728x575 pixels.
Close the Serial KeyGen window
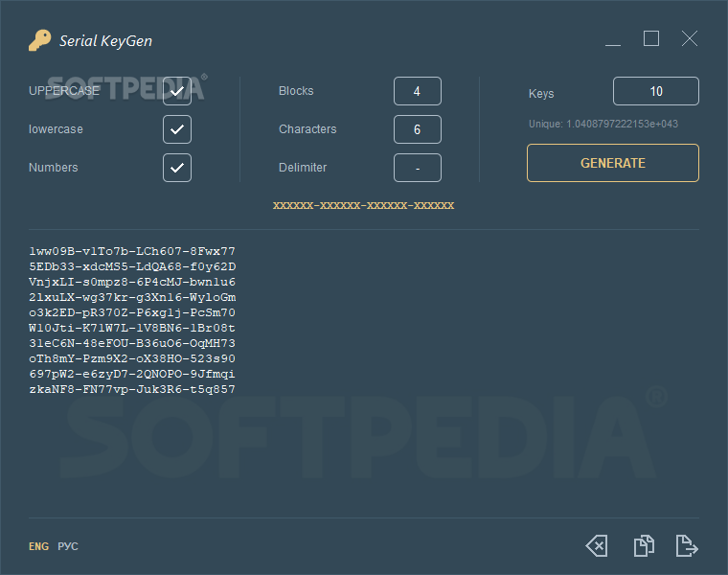tap(690, 38)
